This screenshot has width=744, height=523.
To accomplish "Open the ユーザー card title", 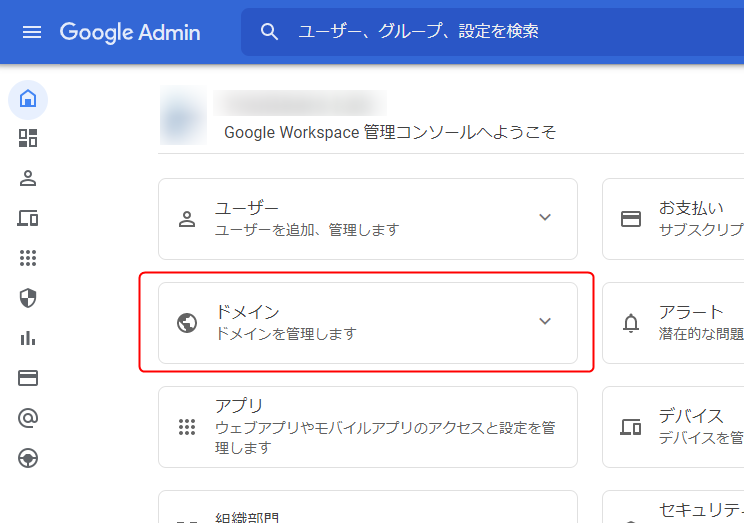I will point(247,208).
